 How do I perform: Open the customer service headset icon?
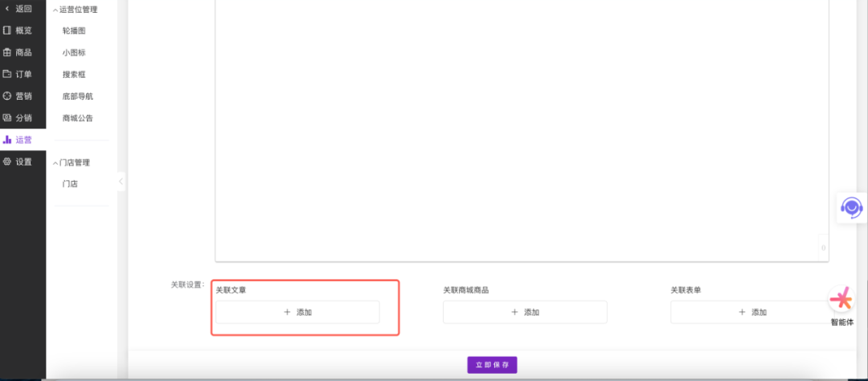tap(851, 208)
